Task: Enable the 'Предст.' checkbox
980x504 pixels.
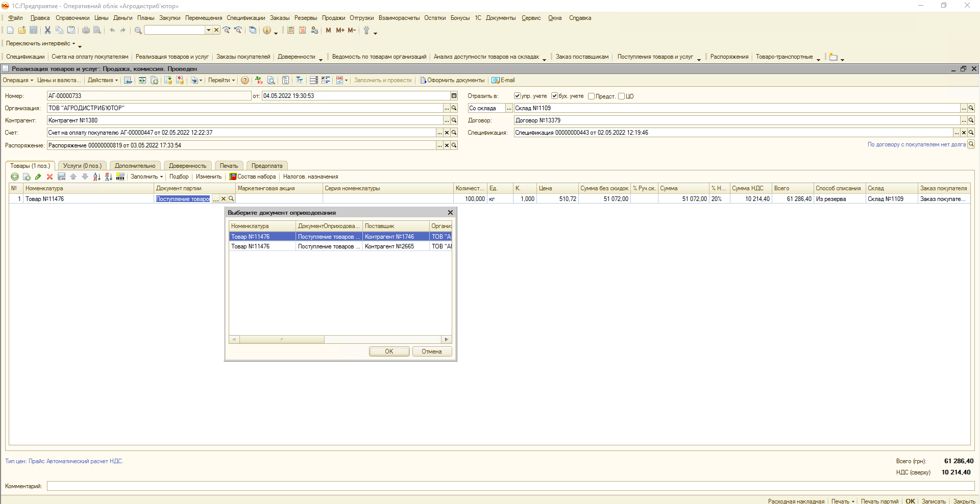Action: tap(591, 96)
